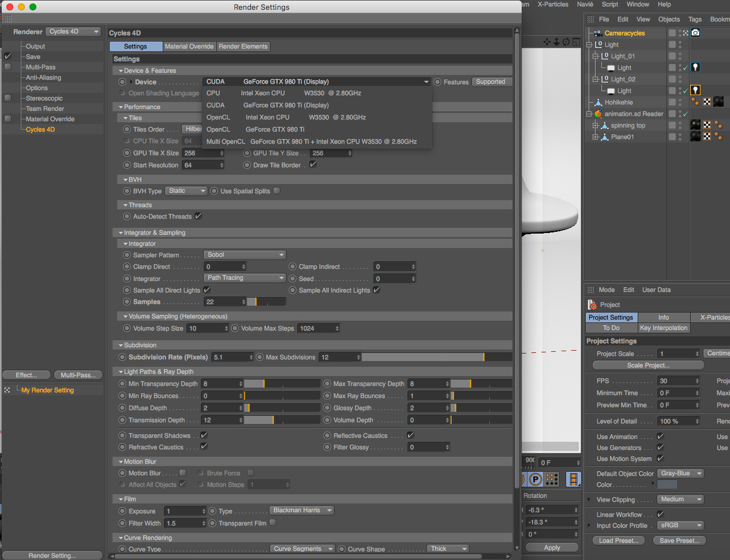
Task: Click the Apply button under Rotation
Action: pyautogui.click(x=552, y=547)
